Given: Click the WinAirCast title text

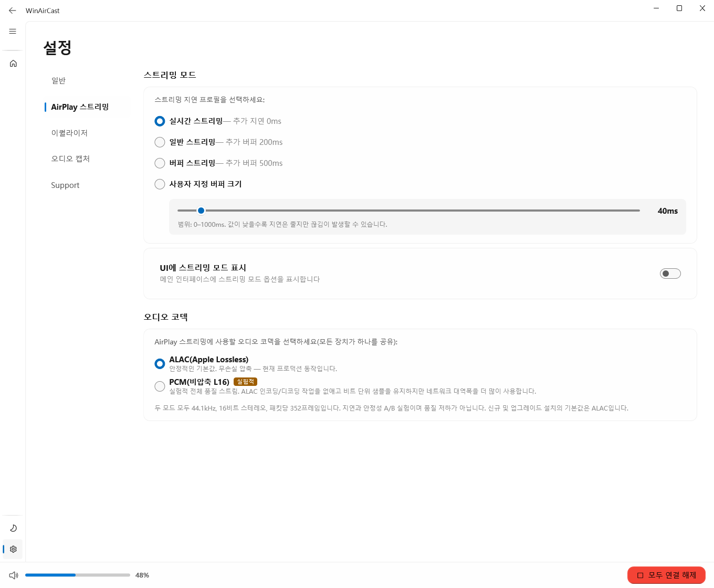Looking at the screenshot, I should (x=43, y=10).
